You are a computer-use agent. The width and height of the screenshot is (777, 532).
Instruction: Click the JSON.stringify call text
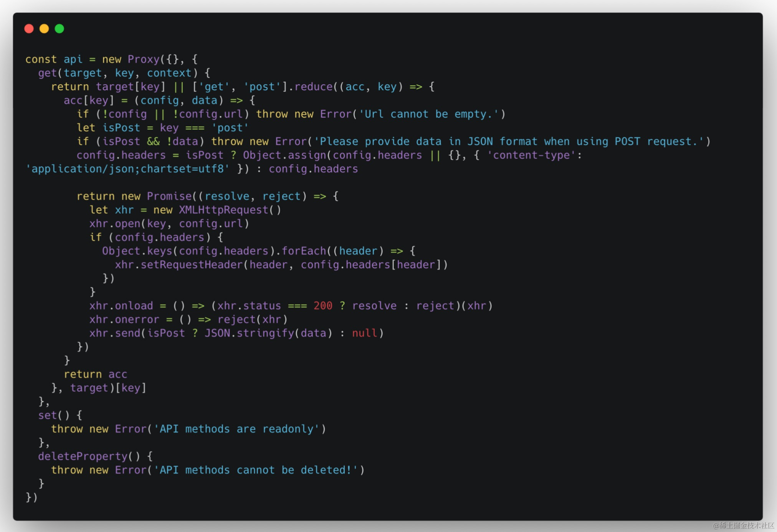tap(249, 333)
